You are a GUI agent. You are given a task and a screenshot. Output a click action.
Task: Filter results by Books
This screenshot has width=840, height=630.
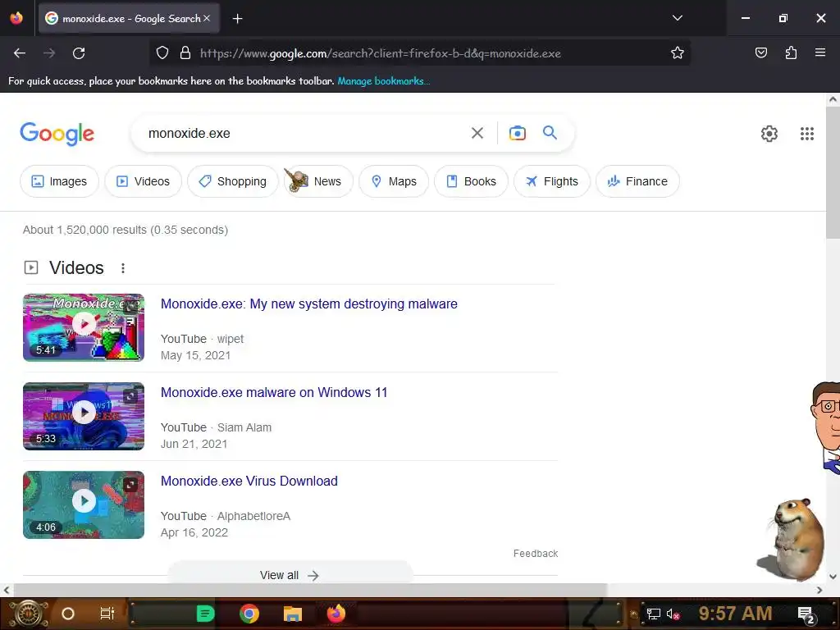[471, 181]
